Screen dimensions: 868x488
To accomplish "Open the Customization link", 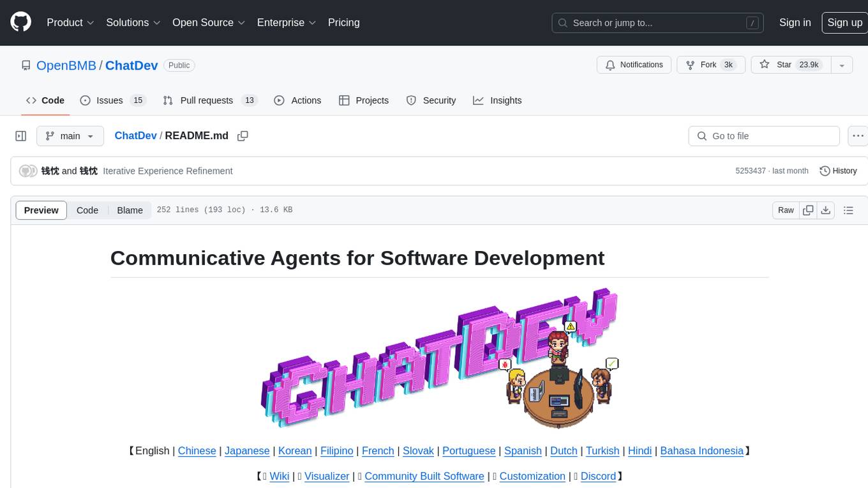I will (532, 477).
